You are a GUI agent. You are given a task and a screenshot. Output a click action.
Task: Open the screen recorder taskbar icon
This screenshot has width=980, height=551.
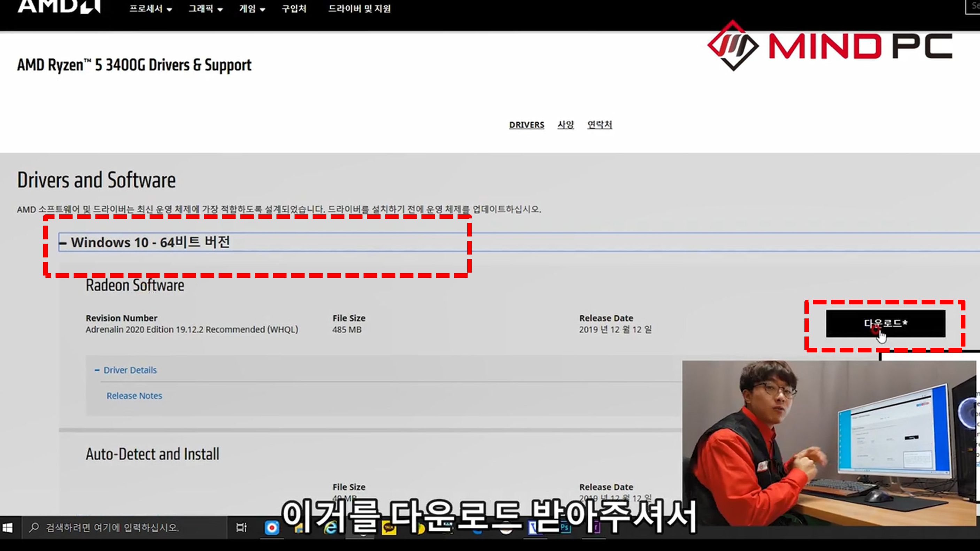[x=272, y=527]
